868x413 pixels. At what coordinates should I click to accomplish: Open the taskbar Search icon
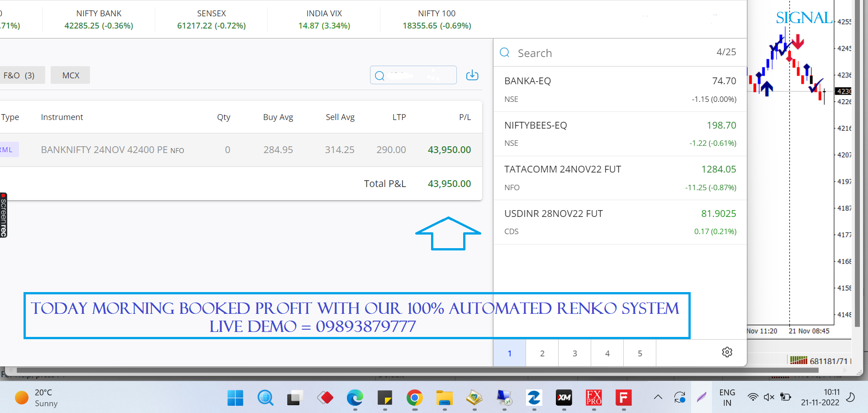point(265,398)
